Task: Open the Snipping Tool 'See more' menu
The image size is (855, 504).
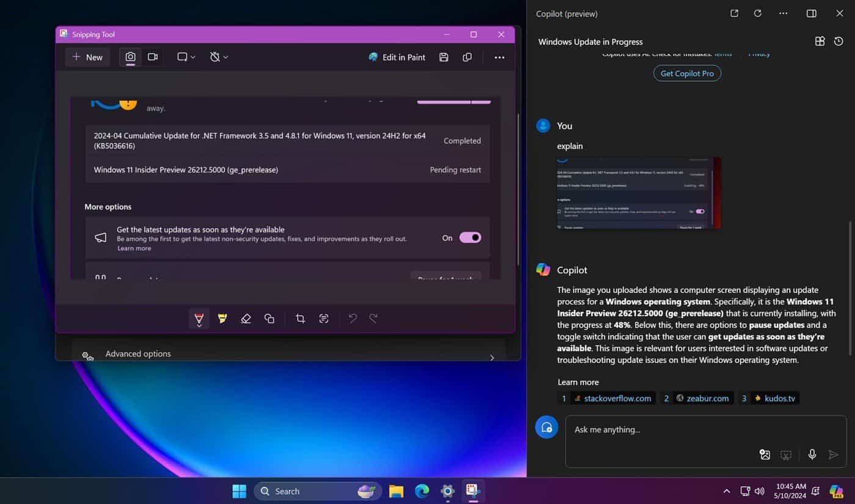Action: click(x=499, y=57)
